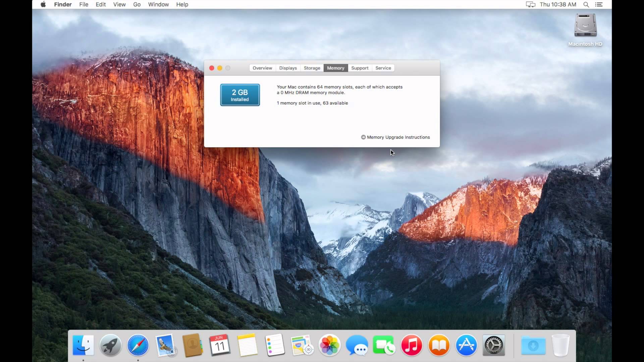
Task: Select the Displays tab
Action: (x=287, y=68)
